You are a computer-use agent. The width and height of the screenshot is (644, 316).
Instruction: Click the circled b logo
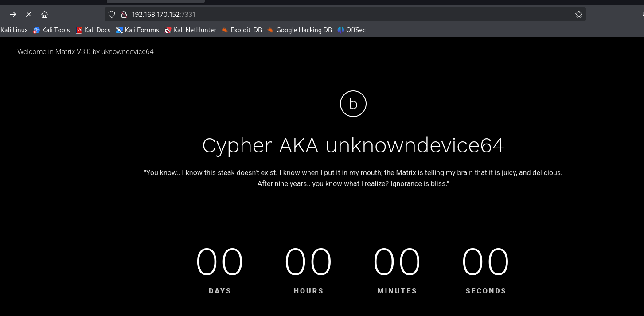[353, 104]
